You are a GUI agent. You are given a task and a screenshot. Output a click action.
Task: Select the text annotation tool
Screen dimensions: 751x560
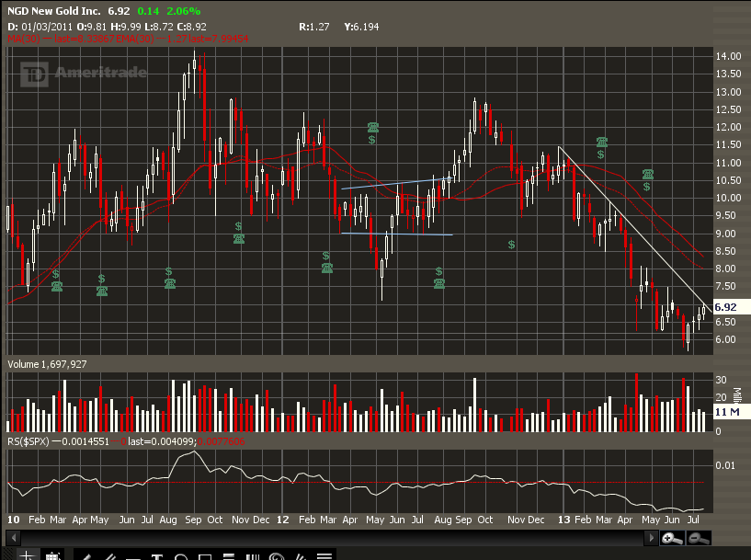[157, 555]
